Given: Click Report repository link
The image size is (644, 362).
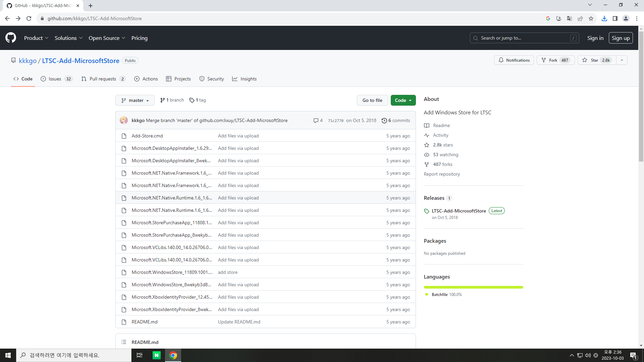Looking at the screenshot, I should 442,174.
